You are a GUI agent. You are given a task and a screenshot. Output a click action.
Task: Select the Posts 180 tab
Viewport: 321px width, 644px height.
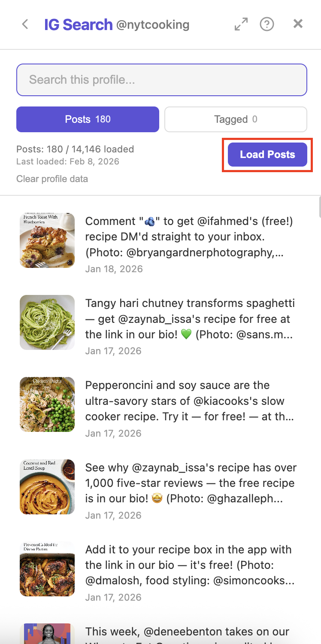click(x=88, y=119)
